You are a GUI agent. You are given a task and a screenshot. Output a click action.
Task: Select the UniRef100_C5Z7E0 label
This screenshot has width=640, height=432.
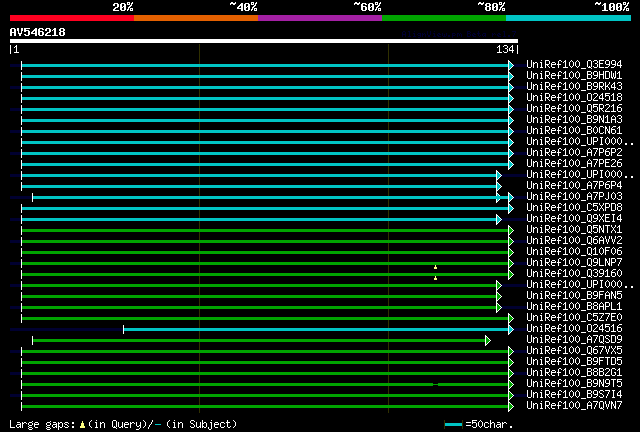pyautogui.click(x=574, y=317)
